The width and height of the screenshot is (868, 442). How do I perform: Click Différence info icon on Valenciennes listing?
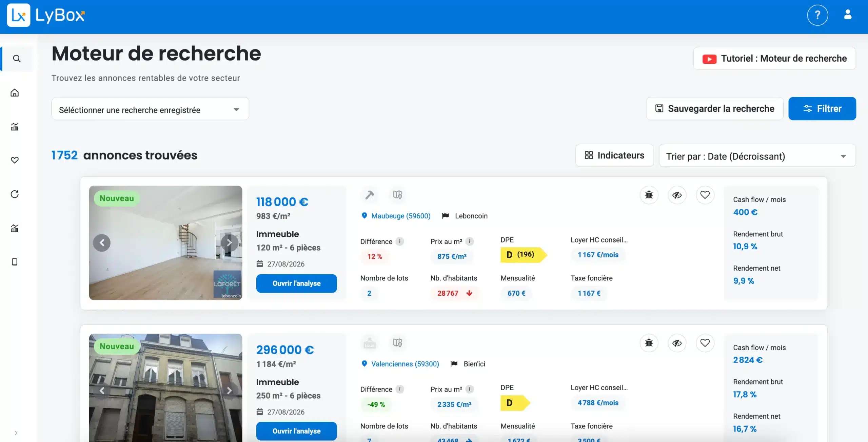click(400, 389)
